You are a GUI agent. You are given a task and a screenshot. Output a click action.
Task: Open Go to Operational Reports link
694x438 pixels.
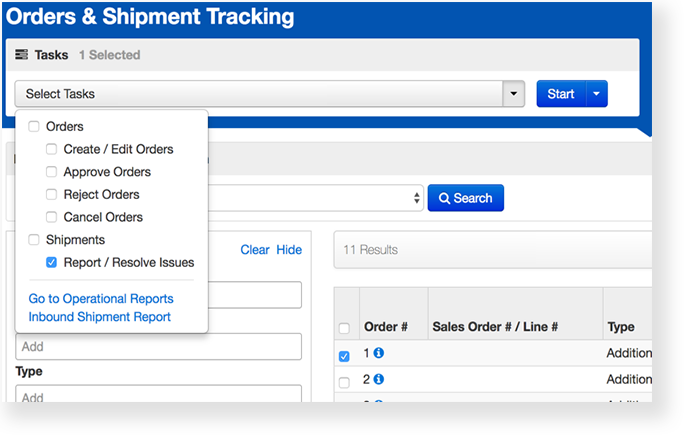click(101, 299)
